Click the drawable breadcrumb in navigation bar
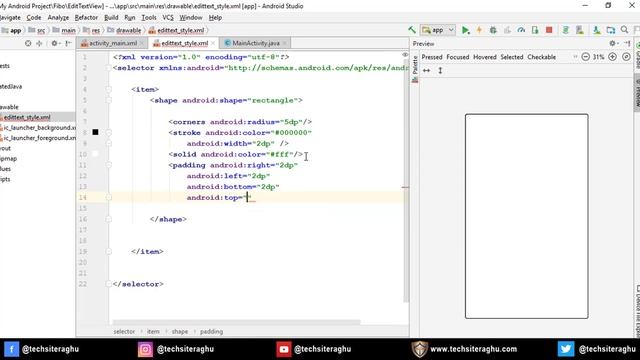 124,30
